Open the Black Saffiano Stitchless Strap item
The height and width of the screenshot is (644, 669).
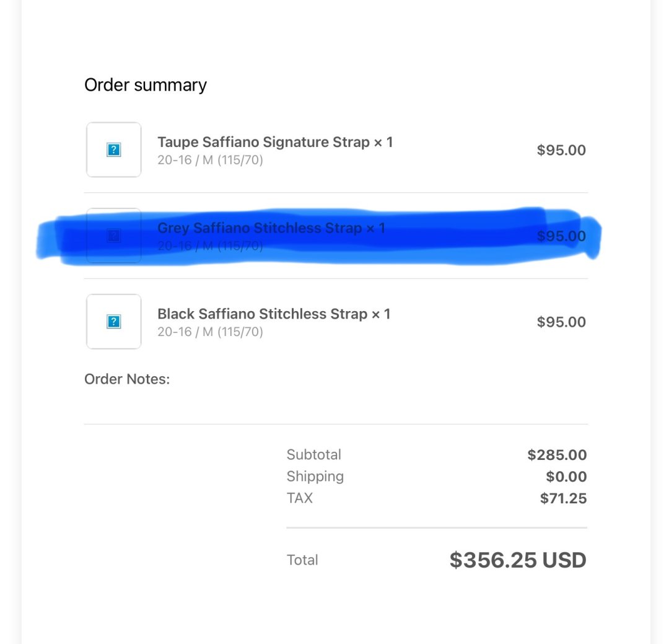(274, 314)
